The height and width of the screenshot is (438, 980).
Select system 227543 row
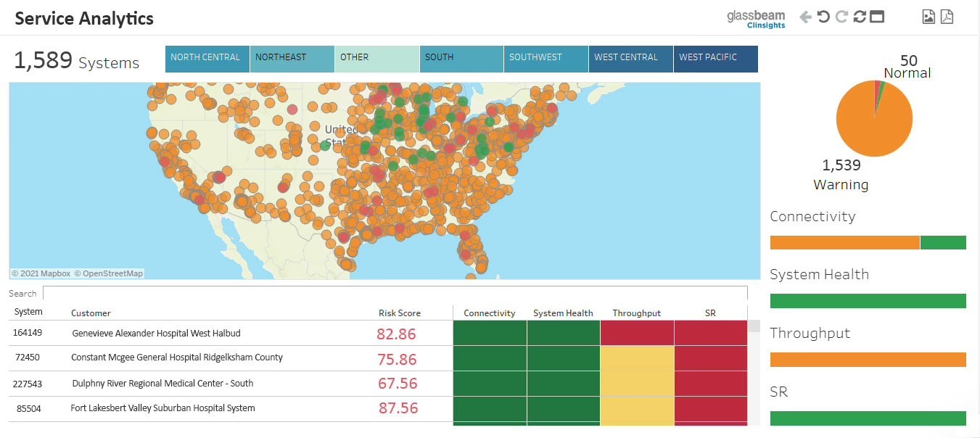pyautogui.click(x=378, y=384)
